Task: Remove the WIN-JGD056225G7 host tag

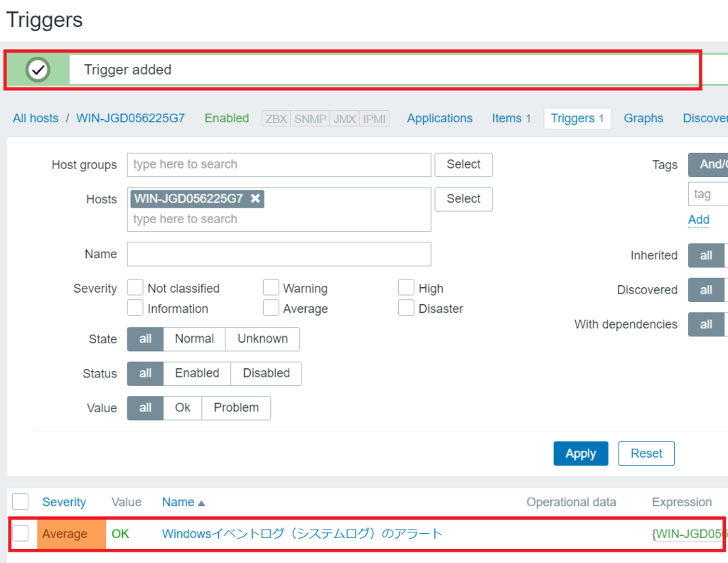Action: click(255, 199)
